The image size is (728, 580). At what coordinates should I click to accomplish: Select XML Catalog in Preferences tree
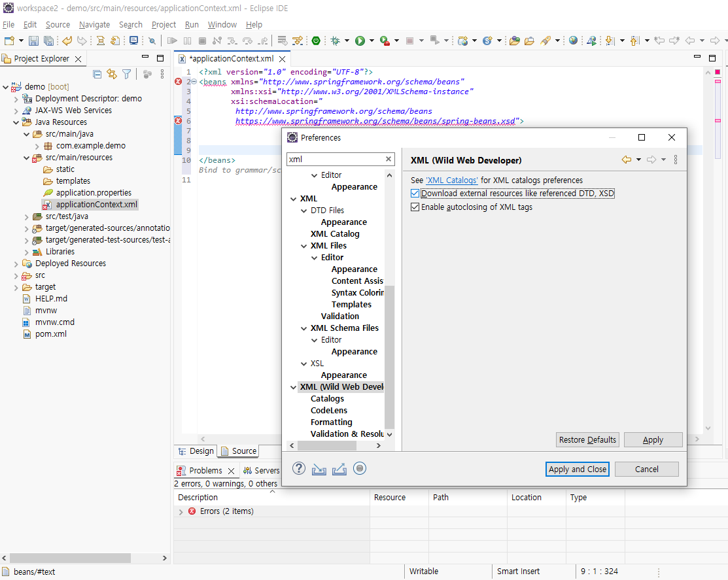[335, 234]
